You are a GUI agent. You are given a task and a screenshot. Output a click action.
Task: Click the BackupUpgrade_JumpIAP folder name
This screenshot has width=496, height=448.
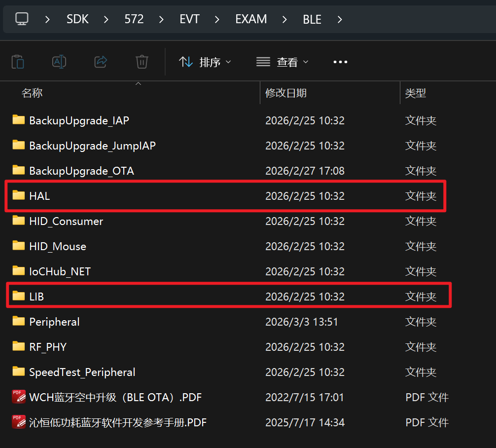92,146
